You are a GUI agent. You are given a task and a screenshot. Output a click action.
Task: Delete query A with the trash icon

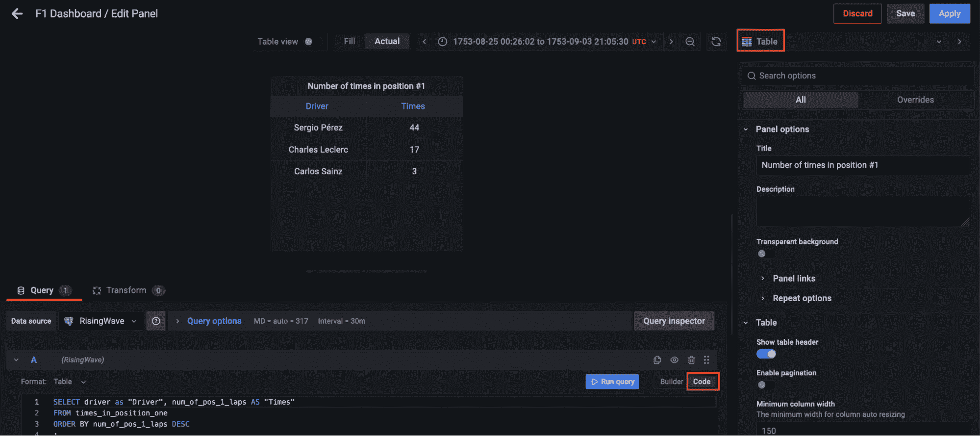tap(691, 360)
